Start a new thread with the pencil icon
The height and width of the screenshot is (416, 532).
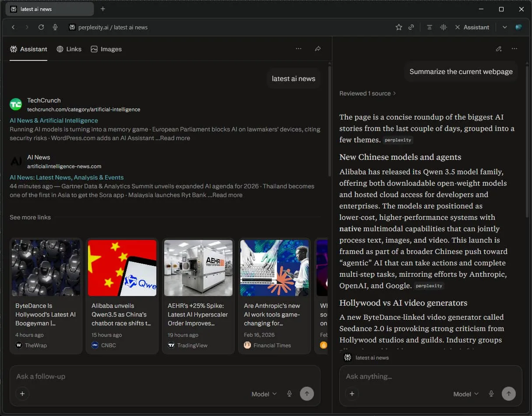coord(499,49)
